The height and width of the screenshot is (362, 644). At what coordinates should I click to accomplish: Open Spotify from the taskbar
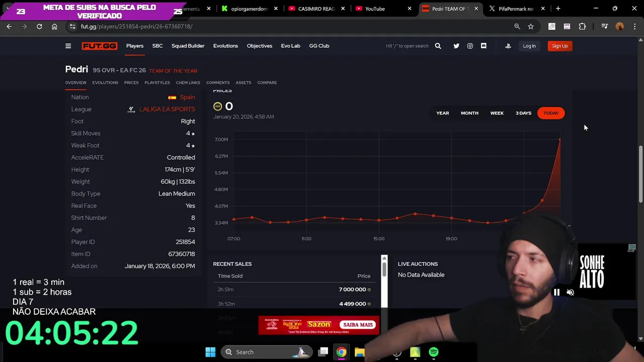coord(433,352)
